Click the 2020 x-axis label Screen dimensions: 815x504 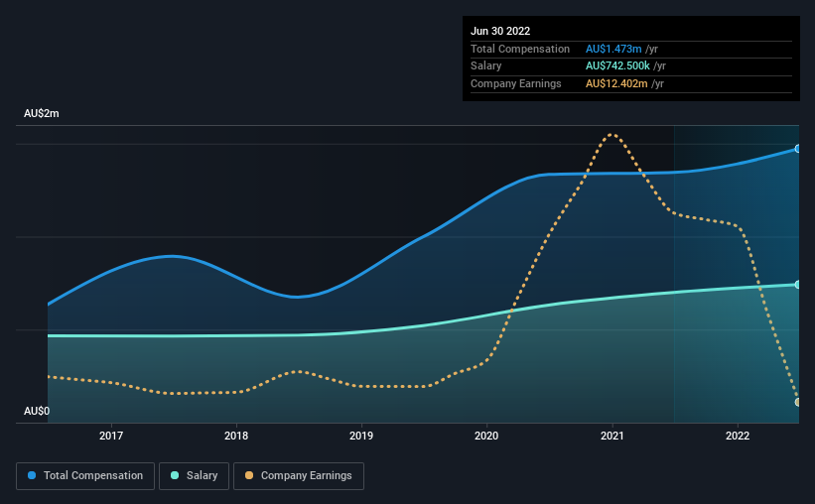click(x=486, y=436)
